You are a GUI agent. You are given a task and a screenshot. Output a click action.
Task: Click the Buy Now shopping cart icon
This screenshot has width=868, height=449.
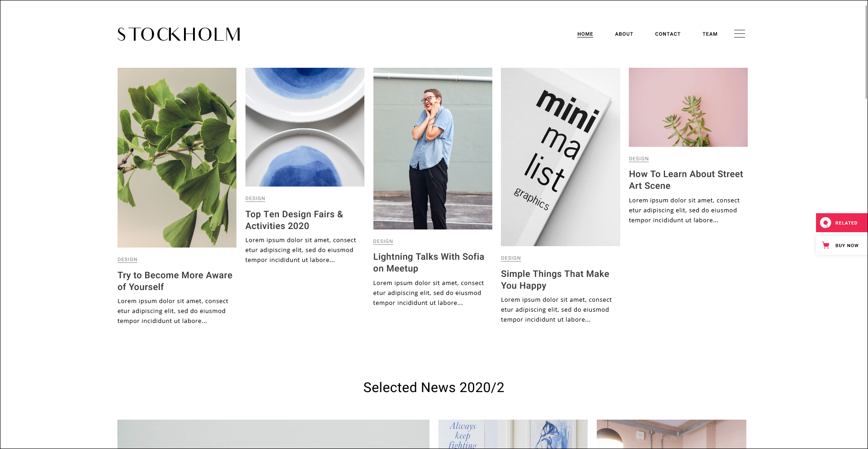click(x=826, y=245)
